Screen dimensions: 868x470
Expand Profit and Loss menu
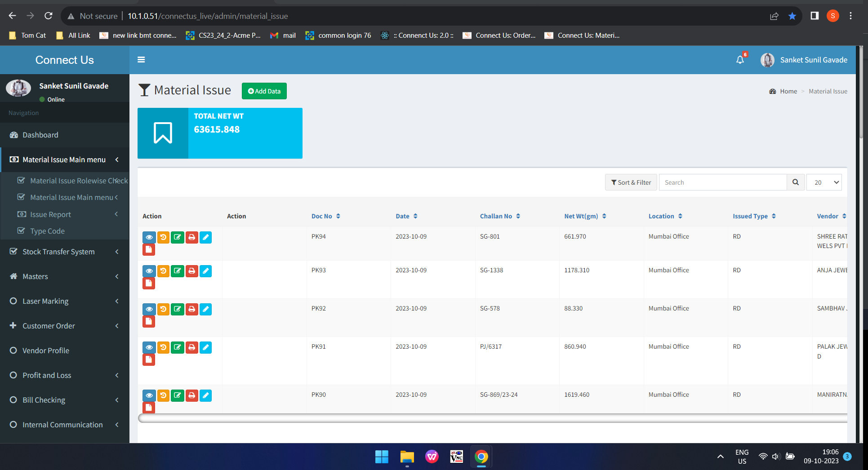click(65, 375)
